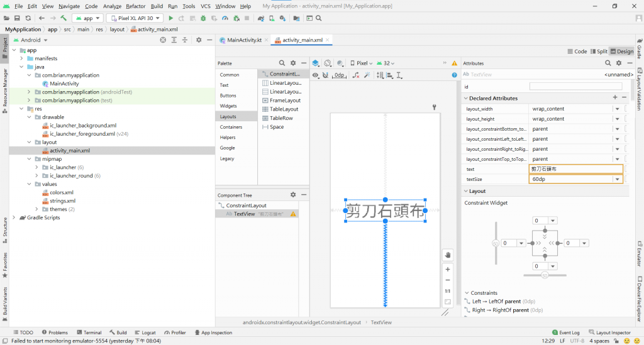Viewport: 644px width, 345px height.
Task: Toggle autoconnect to parent magnet icon
Action: [325, 75]
